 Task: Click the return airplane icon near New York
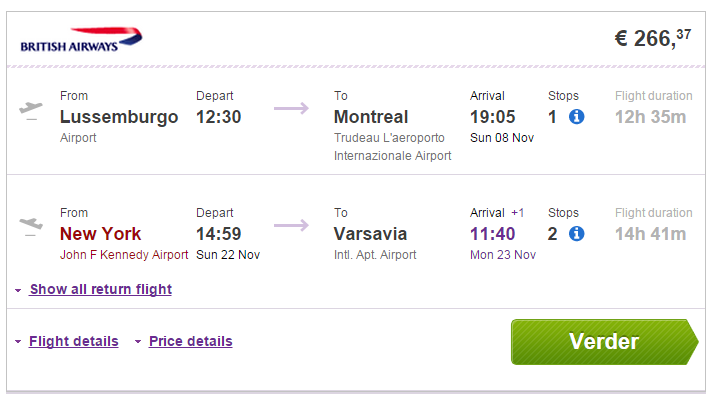(x=31, y=227)
